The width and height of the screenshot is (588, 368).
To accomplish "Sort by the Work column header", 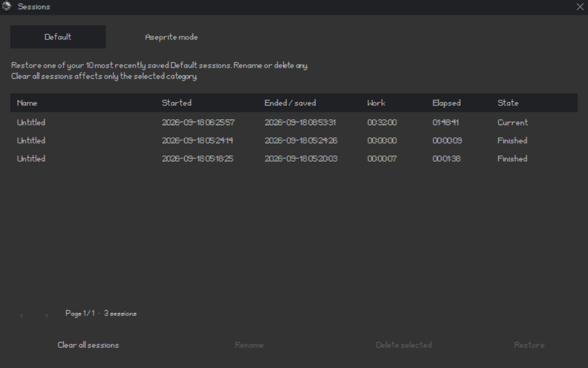I will pyautogui.click(x=376, y=103).
